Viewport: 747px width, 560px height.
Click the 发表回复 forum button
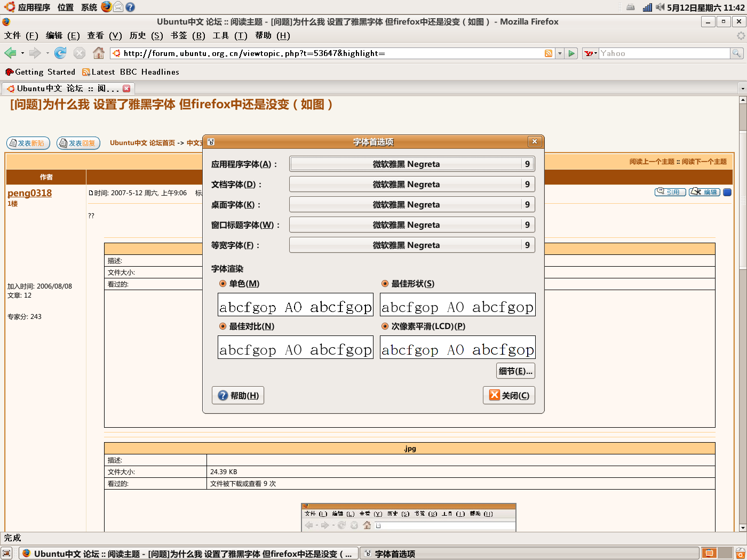(78, 143)
